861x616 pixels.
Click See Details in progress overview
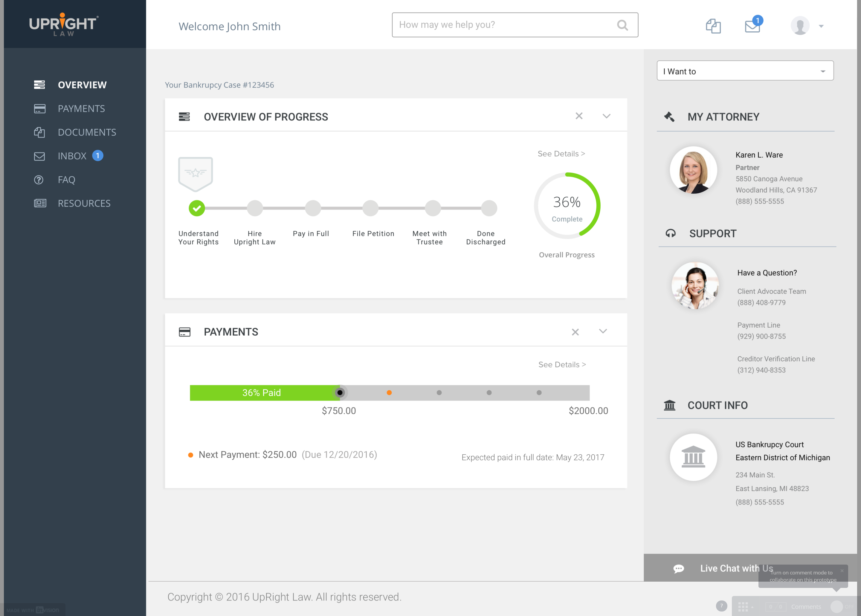561,154
